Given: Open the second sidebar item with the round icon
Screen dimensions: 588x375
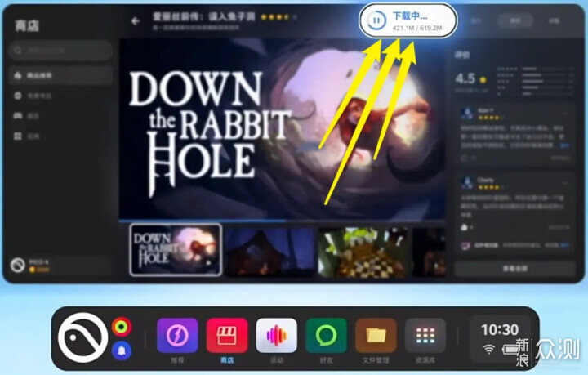Looking at the screenshot, I should [60, 96].
